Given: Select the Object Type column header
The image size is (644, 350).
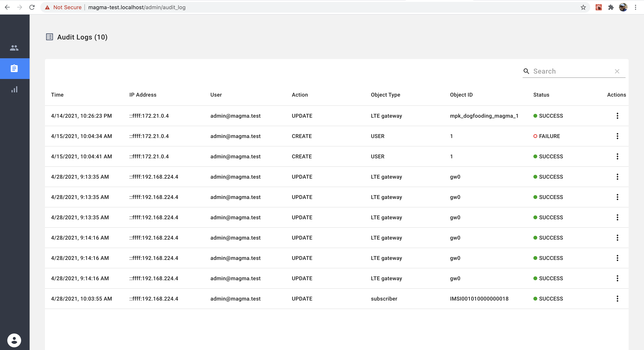Looking at the screenshot, I should click(385, 95).
